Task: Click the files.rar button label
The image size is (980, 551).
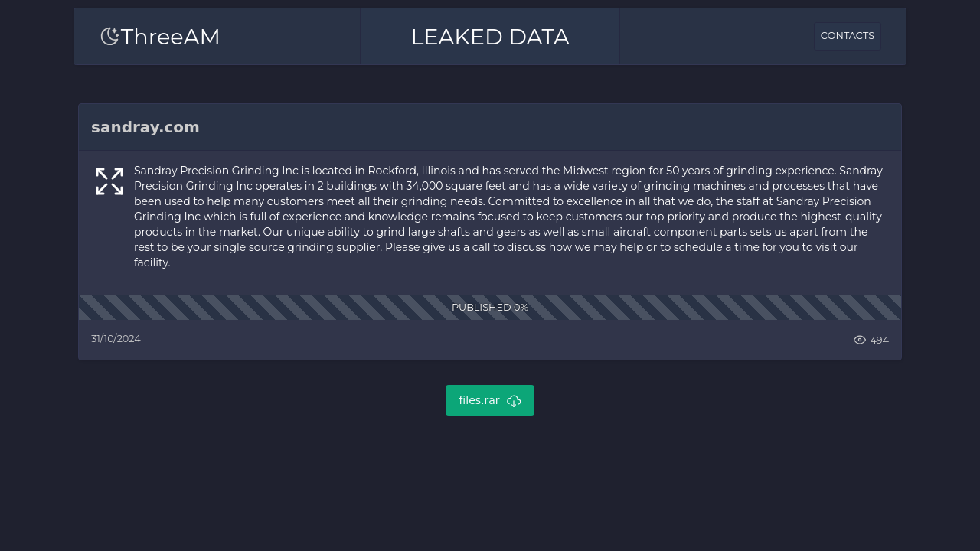Action: (479, 400)
